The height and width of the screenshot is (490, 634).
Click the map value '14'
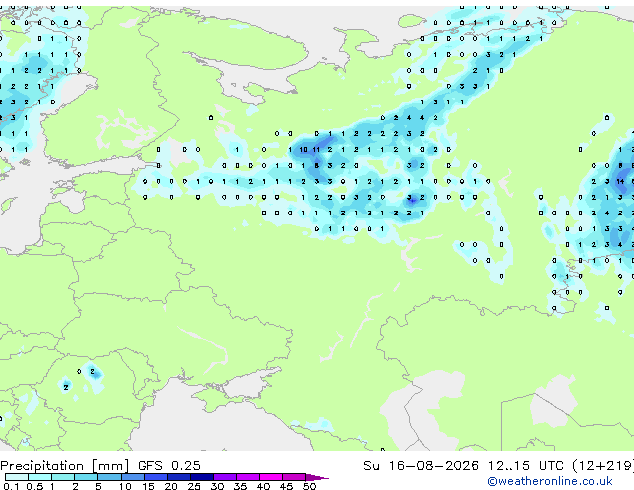(x=620, y=182)
